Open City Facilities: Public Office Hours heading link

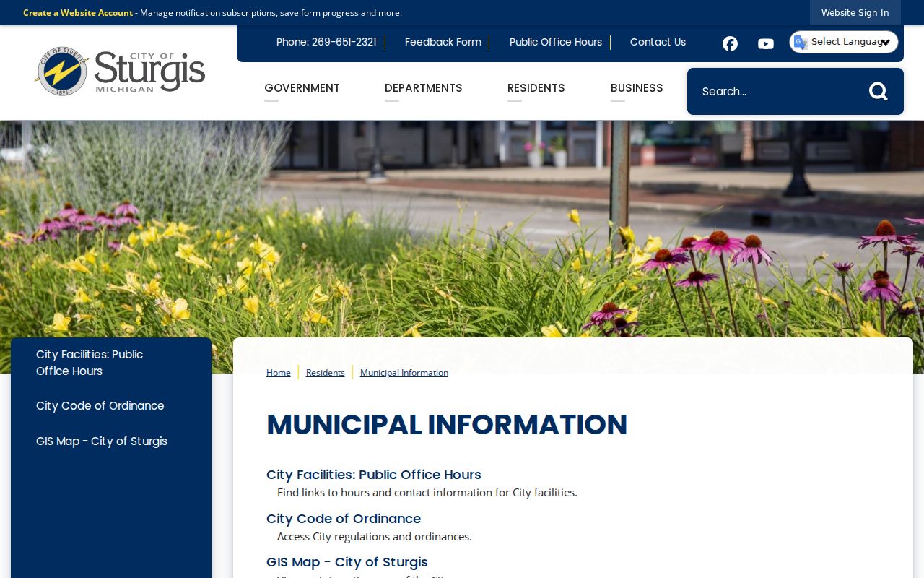click(x=374, y=475)
